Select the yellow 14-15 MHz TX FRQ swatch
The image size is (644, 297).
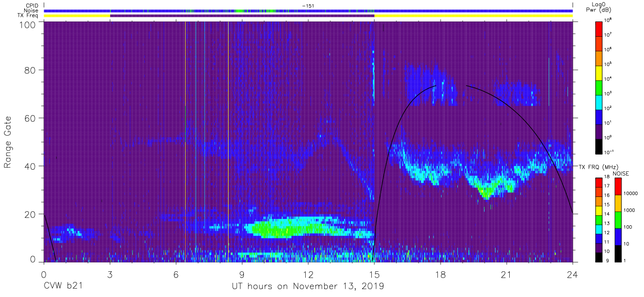[598, 211]
